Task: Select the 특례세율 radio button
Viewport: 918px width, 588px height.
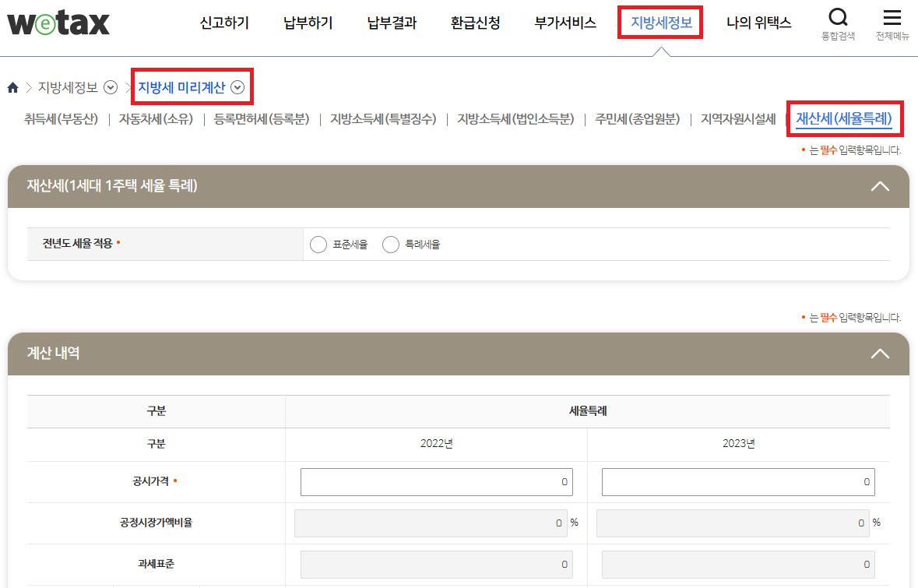Action: [x=391, y=244]
